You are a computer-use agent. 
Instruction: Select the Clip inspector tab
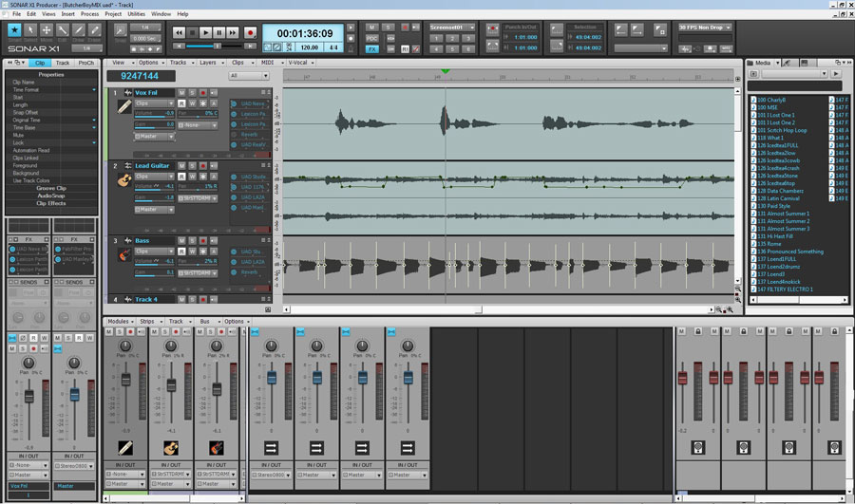click(40, 63)
